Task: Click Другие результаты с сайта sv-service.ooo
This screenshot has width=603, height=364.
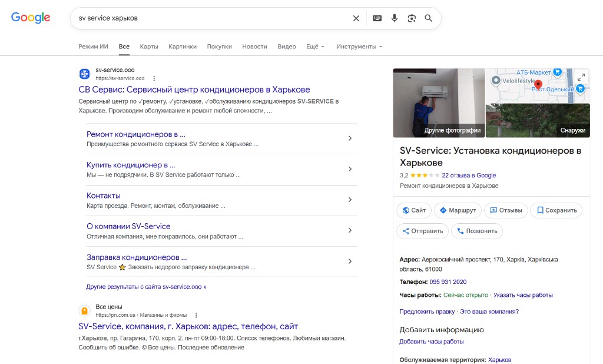Action: coord(146,287)
